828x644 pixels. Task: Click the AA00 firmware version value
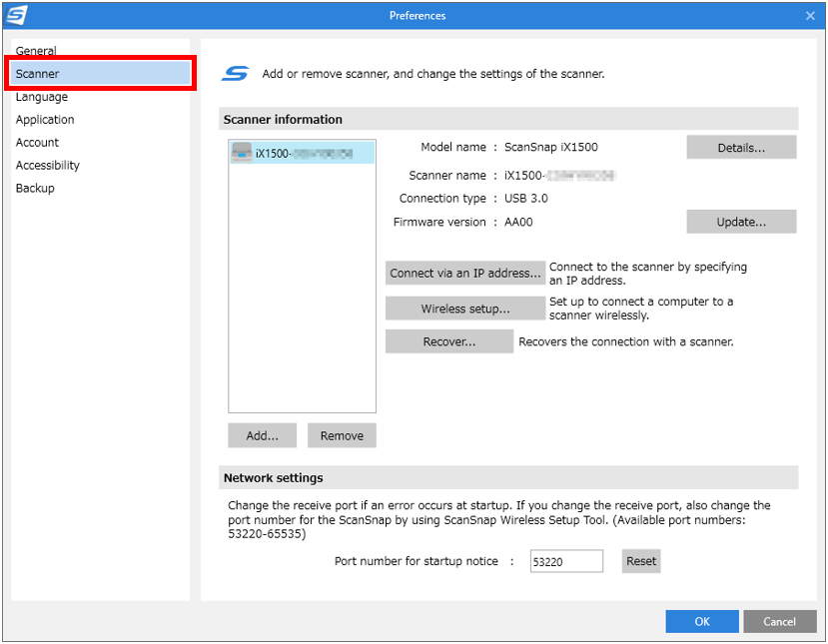pos(518,223)
